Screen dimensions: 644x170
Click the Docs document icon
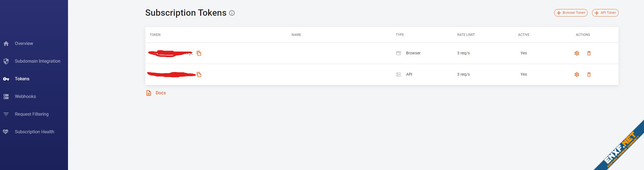pos(149,93)
